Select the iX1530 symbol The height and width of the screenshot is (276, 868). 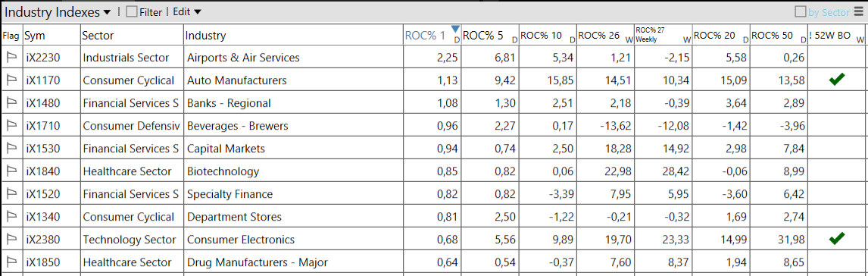[42, 149]
